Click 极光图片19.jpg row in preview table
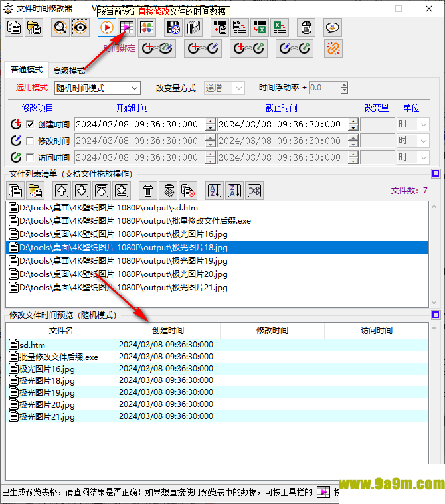Viewport: 445px width, 504px height. 217,392
